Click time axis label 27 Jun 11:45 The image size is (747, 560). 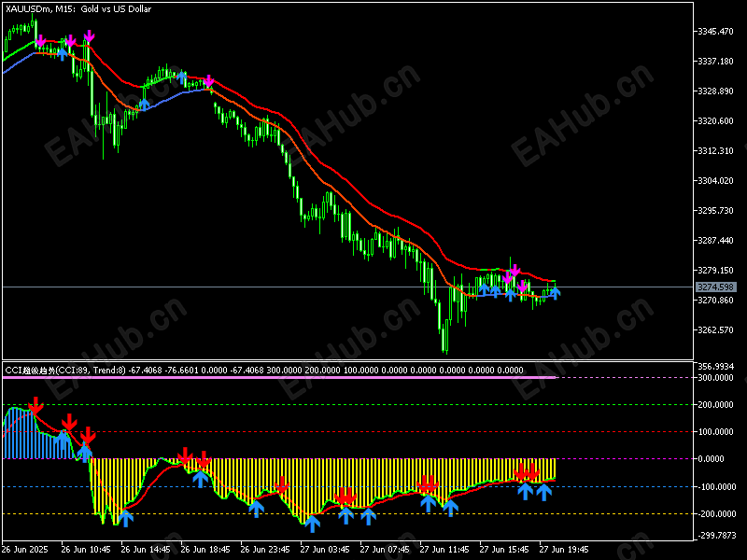pyautogui.click(x=444, y=549)
